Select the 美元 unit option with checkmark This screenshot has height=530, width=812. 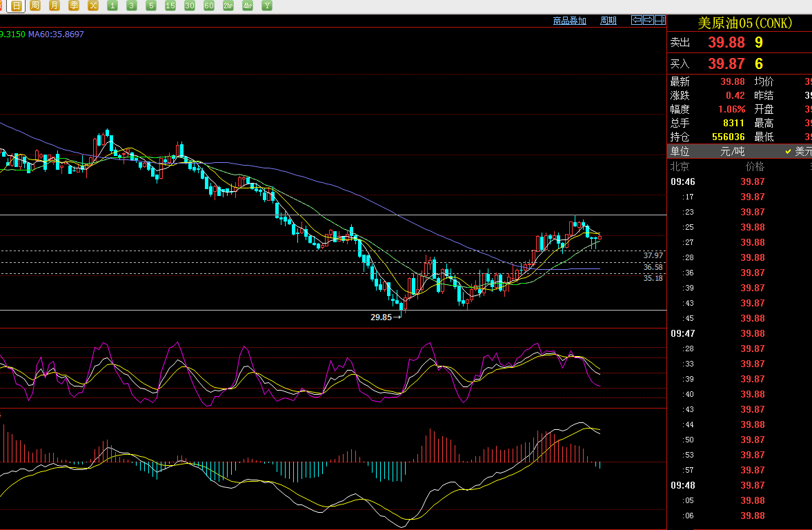point(799,151)
